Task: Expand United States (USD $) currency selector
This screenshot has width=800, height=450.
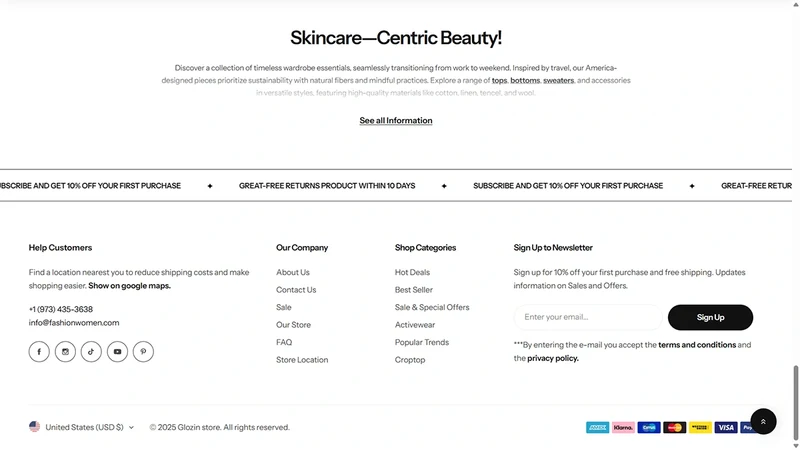Action: click(82, 427)
